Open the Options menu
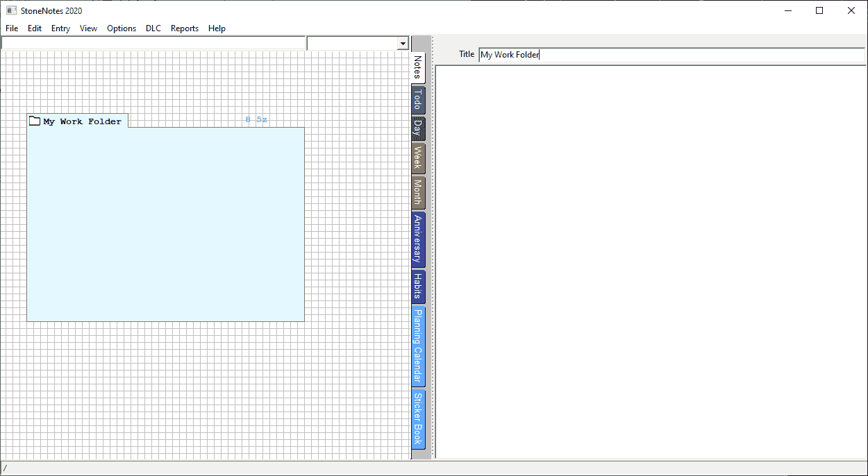Screen dimensions: 868x476 tap(122, 28)
